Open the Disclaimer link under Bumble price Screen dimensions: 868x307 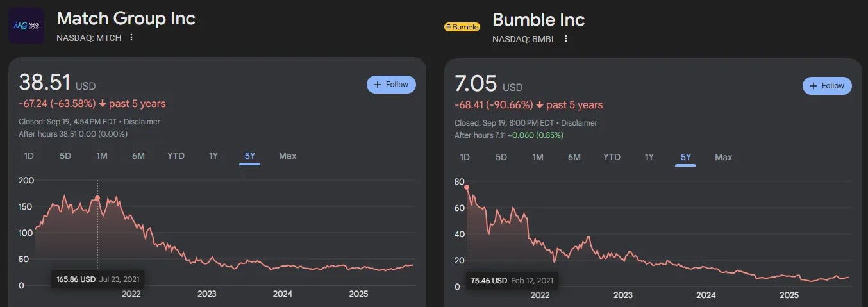pyautogui.click(x=579, y=122)
